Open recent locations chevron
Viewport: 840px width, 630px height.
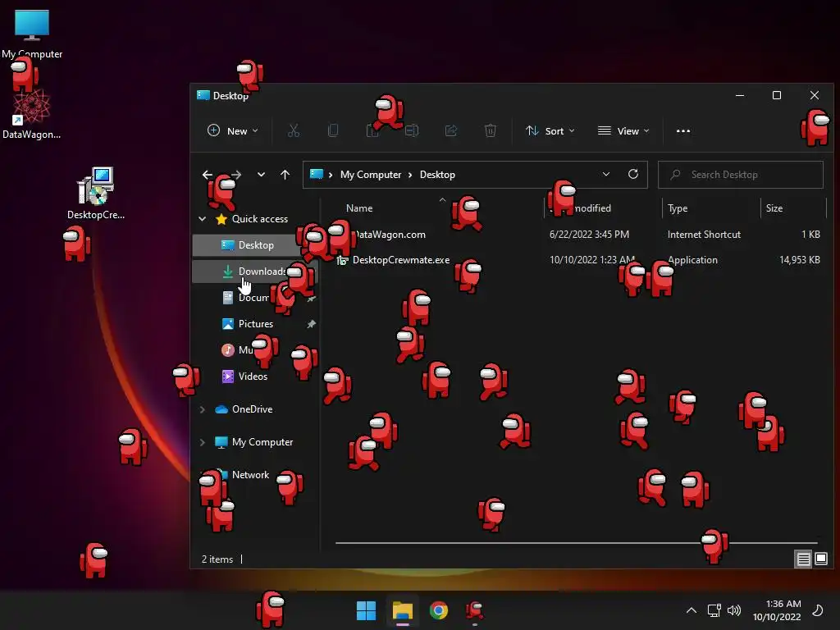pyautogui.click(x=261, y=175)
